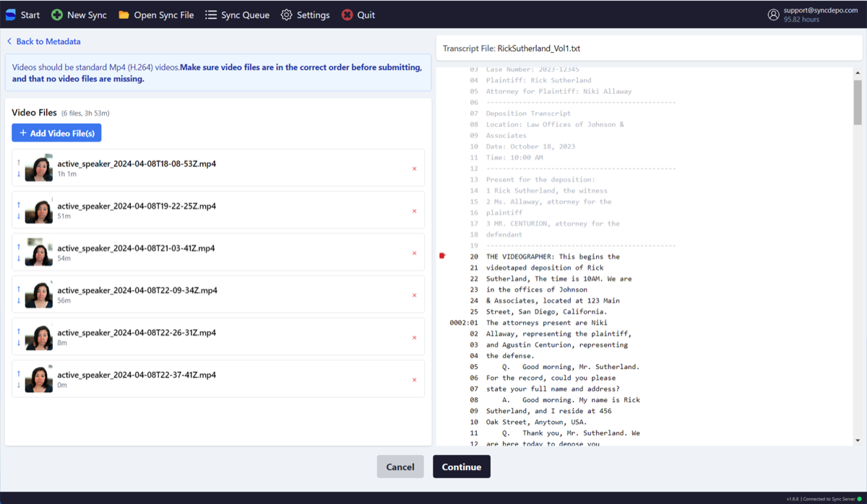
Task: Open the Sync Queue list icon
Action: [x=210, y=14]
